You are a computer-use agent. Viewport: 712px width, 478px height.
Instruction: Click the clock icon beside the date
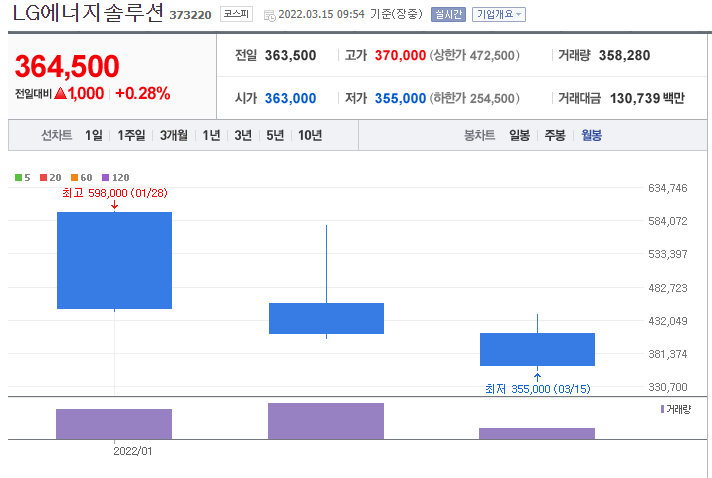[270, 15]
